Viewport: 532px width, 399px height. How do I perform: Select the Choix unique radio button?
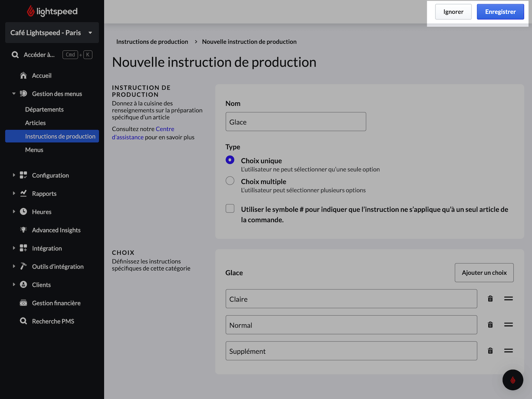(230, 160)
